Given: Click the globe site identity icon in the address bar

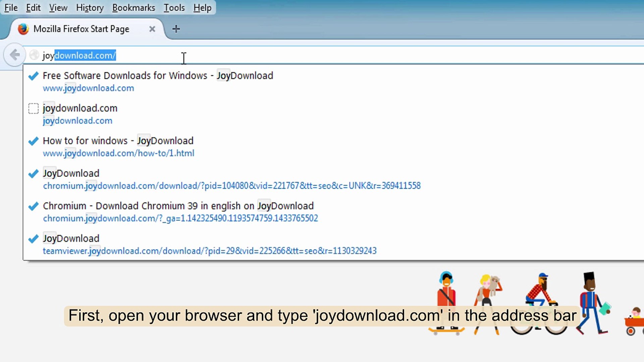Looking at the screenshot, I should point(34,55).
